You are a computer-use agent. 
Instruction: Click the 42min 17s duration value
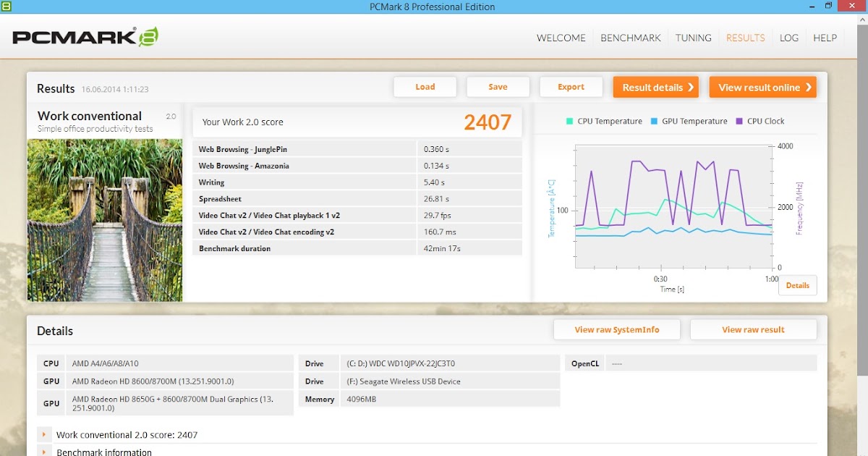(x=442, y=248)
